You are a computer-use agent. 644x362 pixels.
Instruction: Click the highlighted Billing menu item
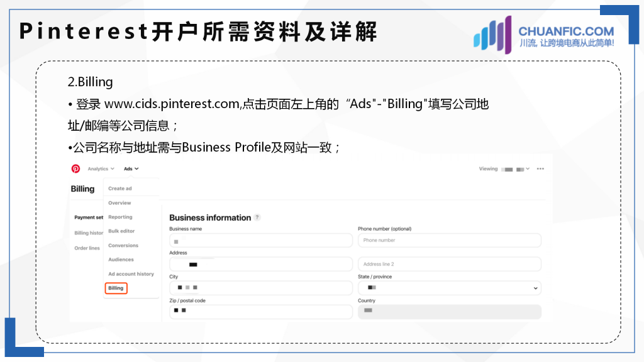[116, 288]
